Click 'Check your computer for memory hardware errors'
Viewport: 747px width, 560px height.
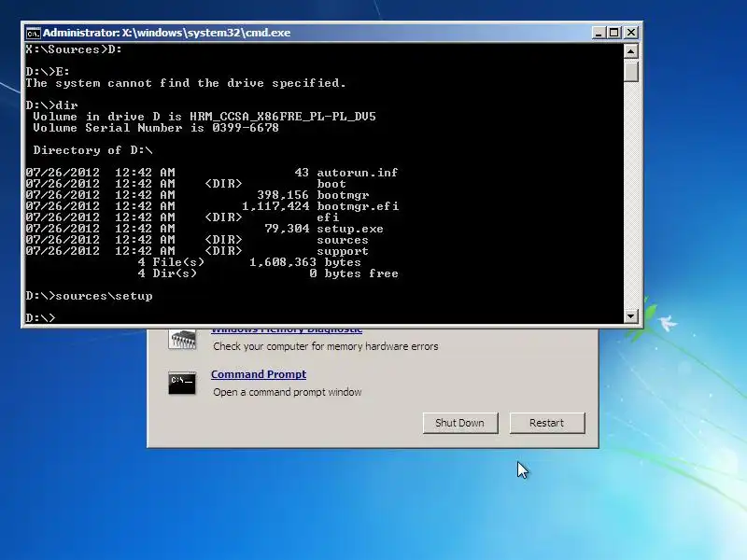[x=326, y=346]
